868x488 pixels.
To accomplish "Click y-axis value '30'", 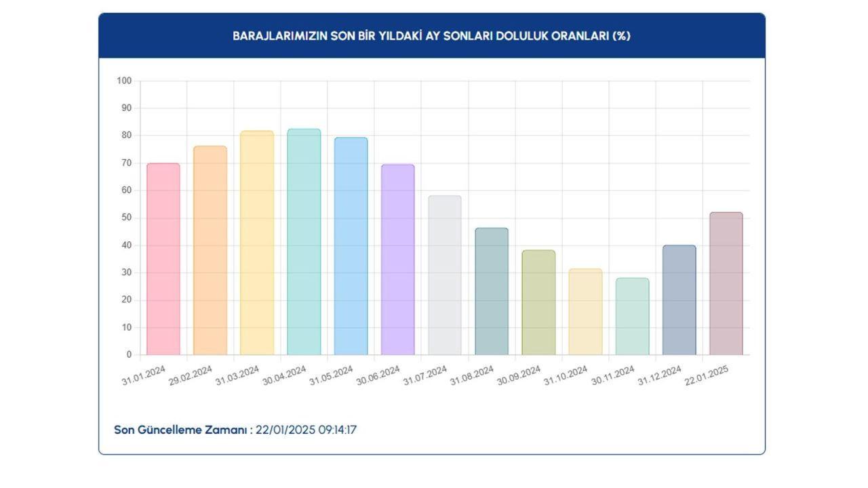I will point(127,272).
